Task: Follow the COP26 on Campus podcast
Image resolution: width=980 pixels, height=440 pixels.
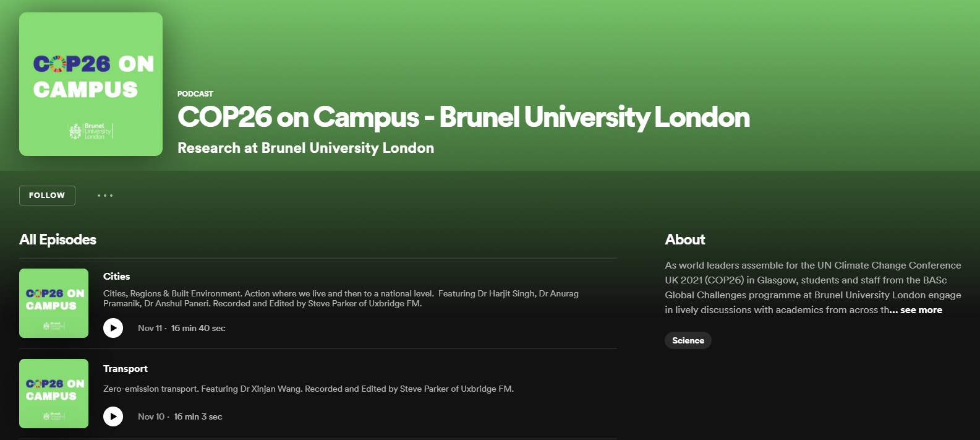Action: coord(47,196)
